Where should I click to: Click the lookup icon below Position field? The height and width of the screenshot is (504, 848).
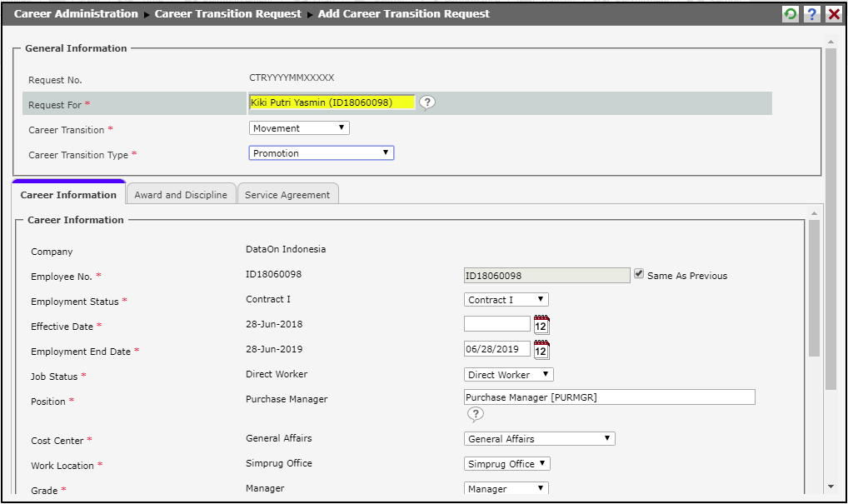(475, 414)
